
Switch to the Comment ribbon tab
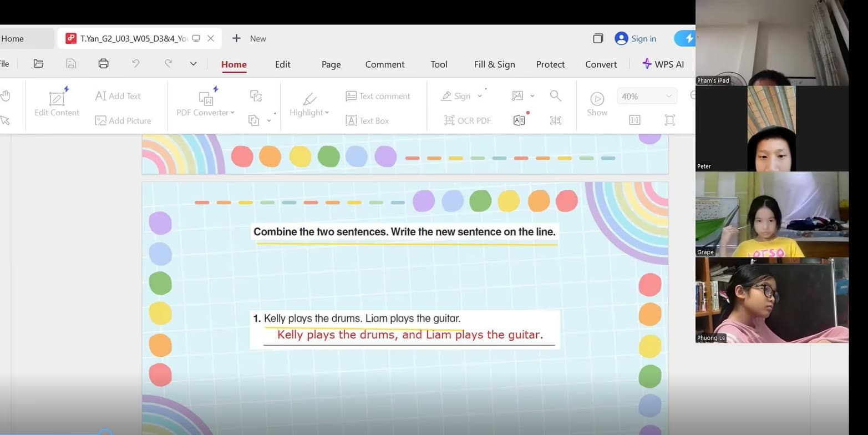384,64
